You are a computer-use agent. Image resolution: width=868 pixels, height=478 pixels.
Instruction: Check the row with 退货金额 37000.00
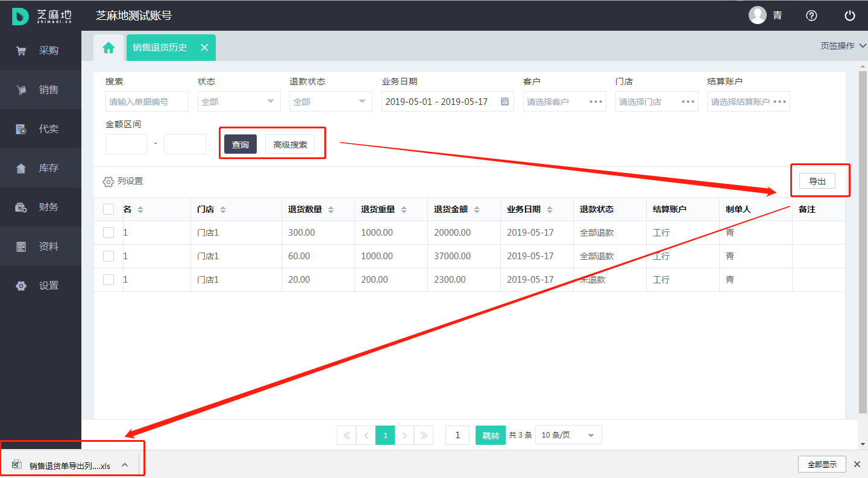[x=108, y=256]
